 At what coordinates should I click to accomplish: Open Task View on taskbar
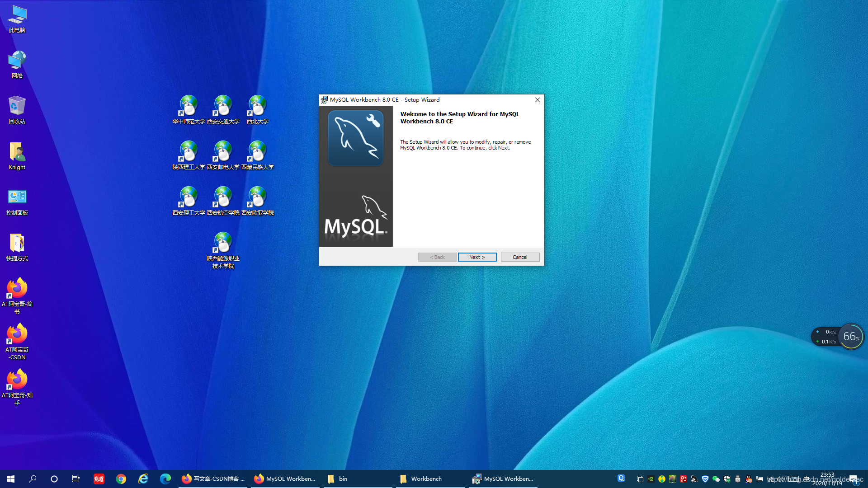coord(76,479)
